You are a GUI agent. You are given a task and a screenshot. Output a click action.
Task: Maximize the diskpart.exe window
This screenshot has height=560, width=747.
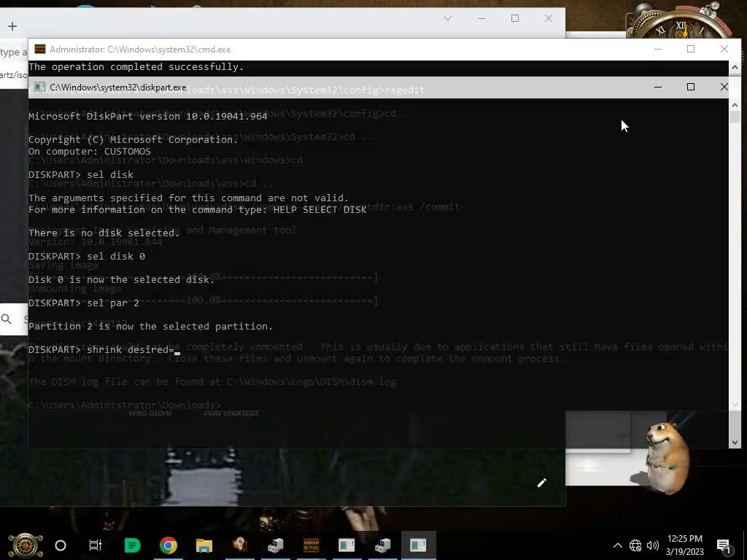(x=691, y=87)
